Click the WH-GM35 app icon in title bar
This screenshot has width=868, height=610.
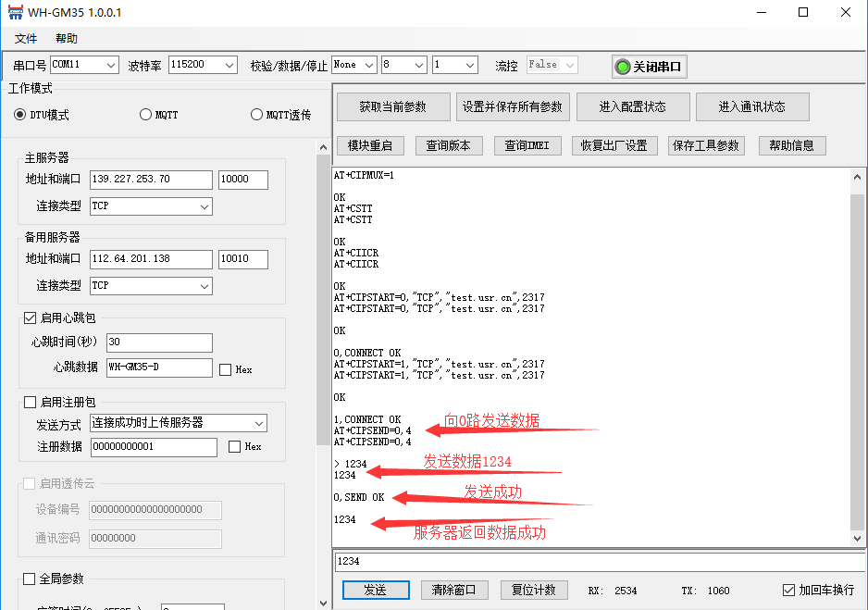(x=15, y=13)
